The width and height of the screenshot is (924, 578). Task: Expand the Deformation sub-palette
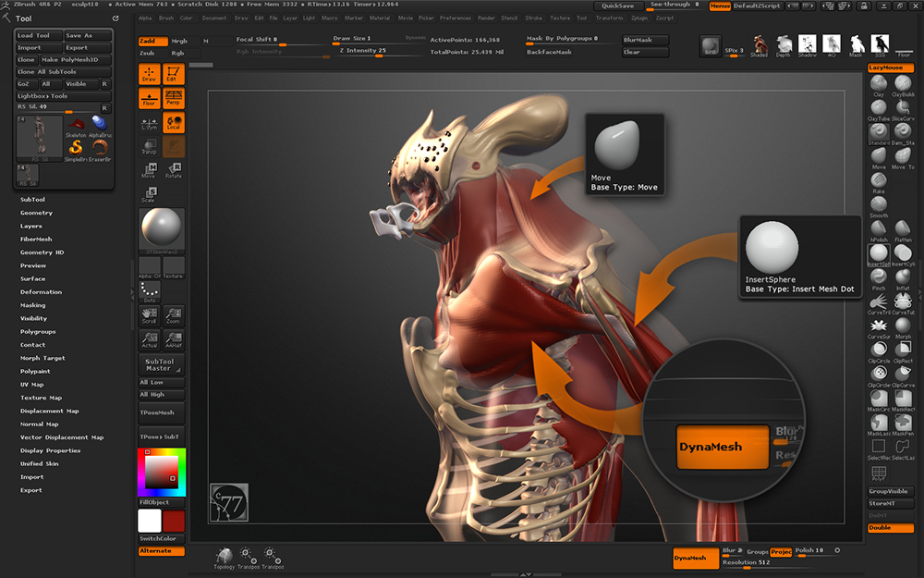coord(41,292)
